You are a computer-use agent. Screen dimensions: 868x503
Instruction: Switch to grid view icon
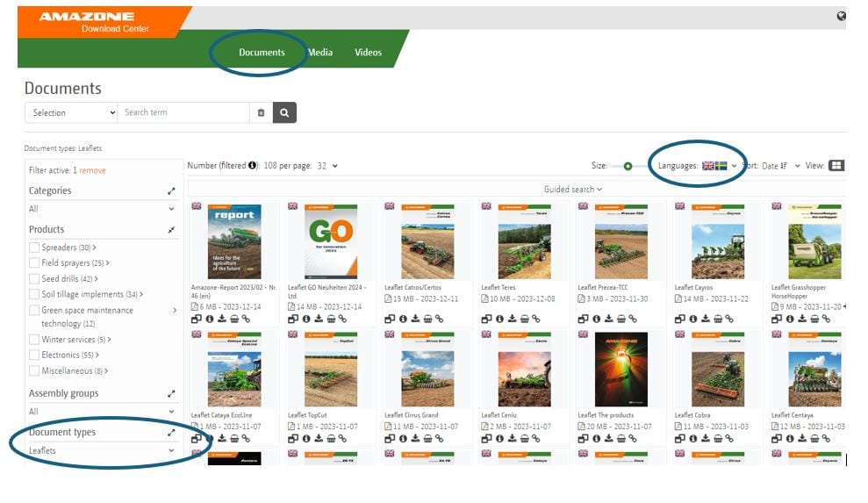coord(836,165)
